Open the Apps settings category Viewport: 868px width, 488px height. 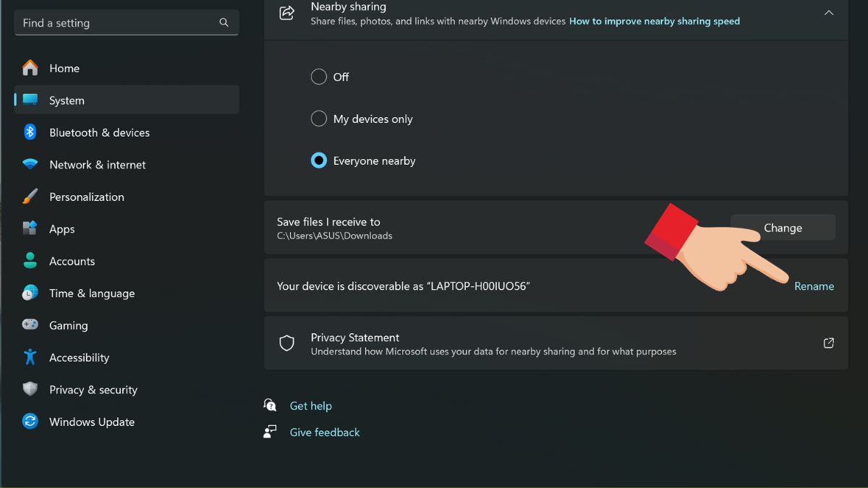(x=61, y=229)
